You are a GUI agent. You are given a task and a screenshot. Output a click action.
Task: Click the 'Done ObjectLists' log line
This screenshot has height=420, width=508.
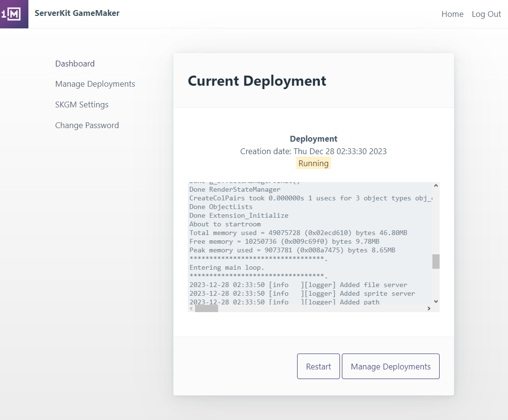pos(221,207)
